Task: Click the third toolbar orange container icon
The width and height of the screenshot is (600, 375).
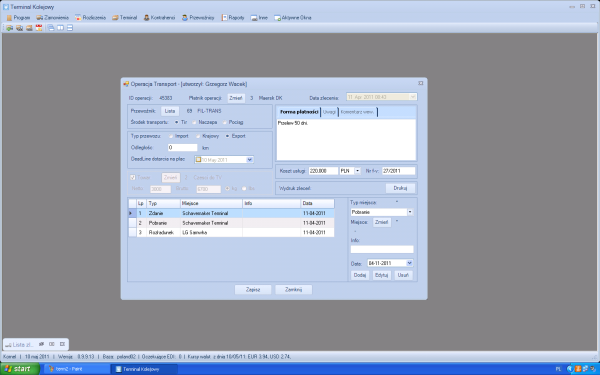Action: click(x=29, y=28)
